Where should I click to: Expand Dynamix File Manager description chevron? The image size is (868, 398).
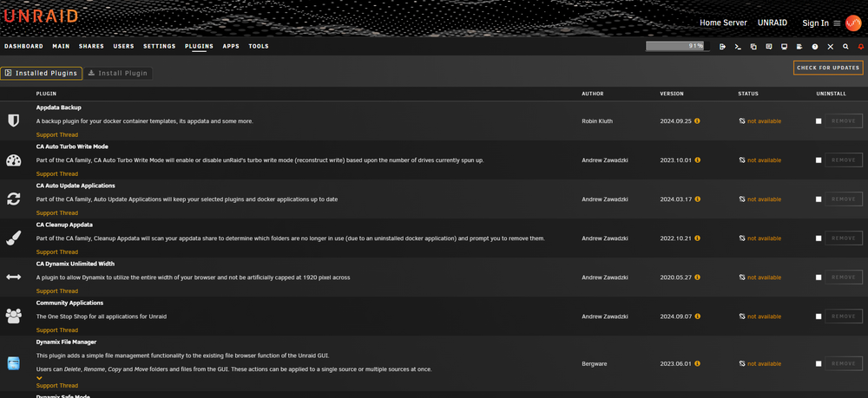[39, 378]
